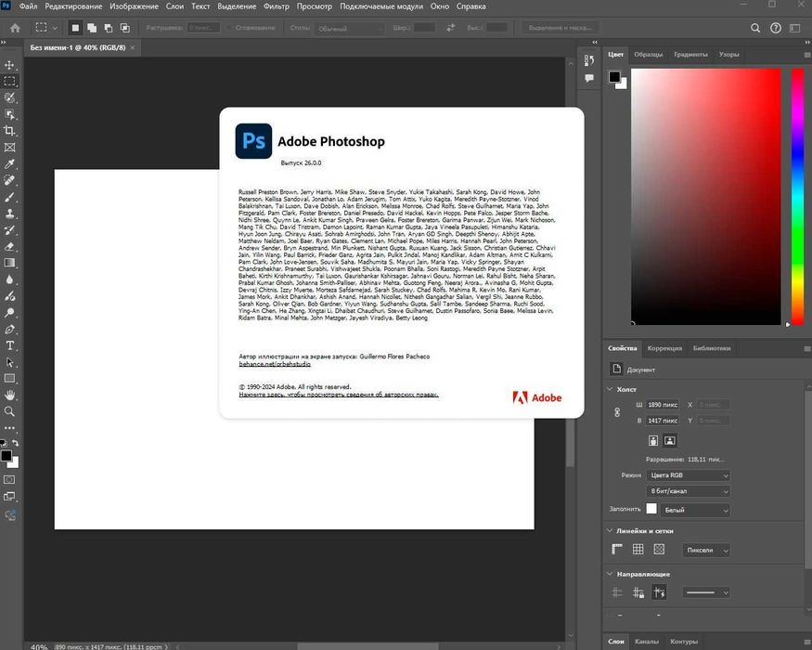Select the Horizontal Type tool
The width and height of the screenshot is (812, 650).
point(9,345)
